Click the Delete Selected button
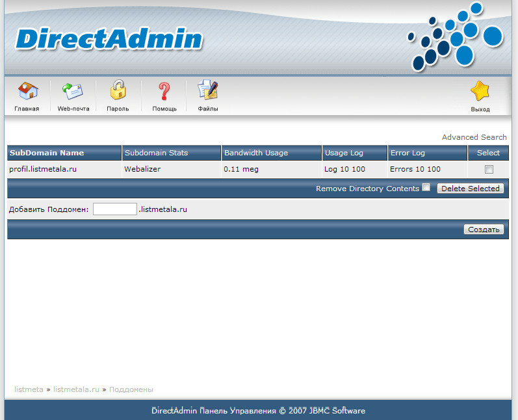The width and height of the screenshot is (518, 420). (471, 189)
